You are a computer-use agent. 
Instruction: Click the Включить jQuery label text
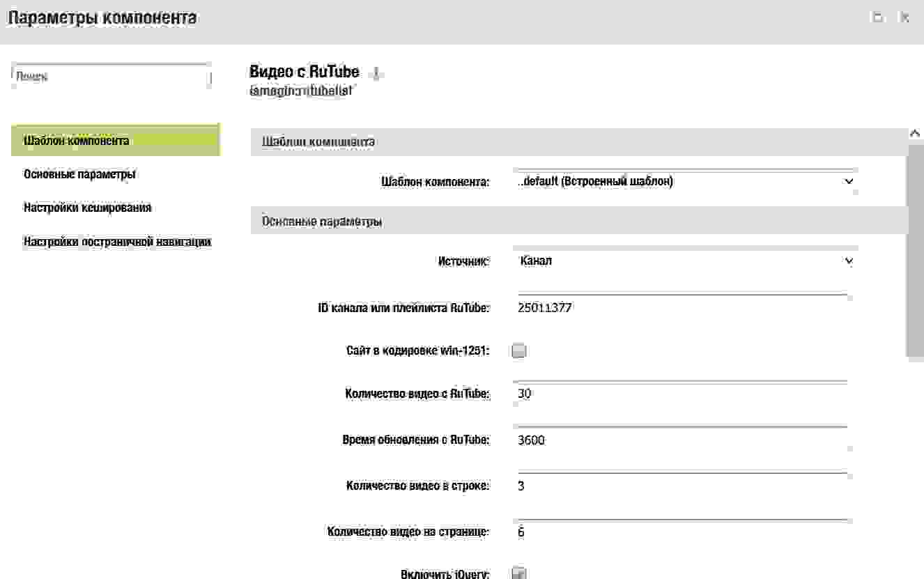click(x=445, y=574)
